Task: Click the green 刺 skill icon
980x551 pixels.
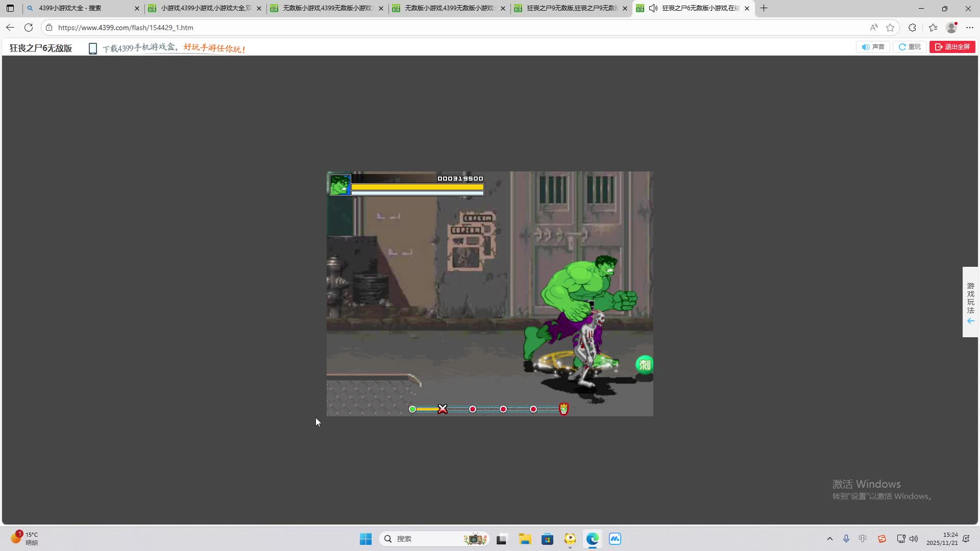Action: pos(645,365)
